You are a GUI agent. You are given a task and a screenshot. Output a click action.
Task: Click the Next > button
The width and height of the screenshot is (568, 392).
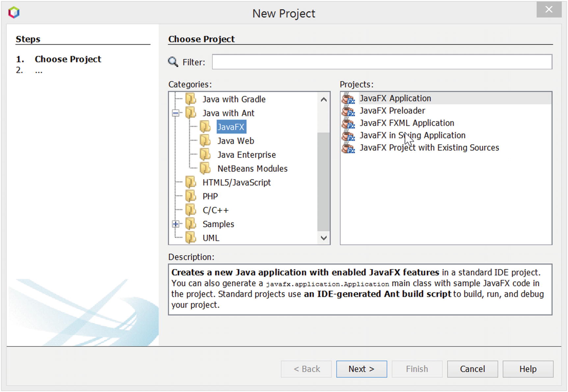coord(362,369)
